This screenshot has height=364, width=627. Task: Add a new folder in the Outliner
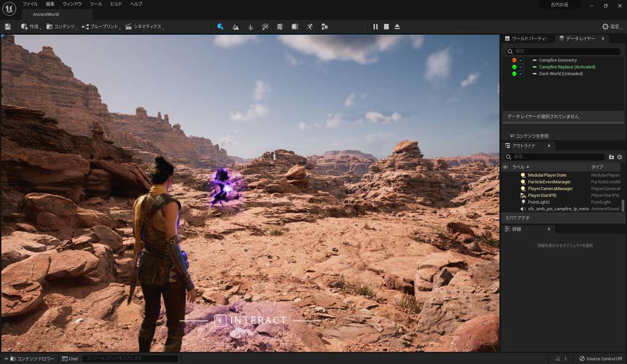[611, 157]
